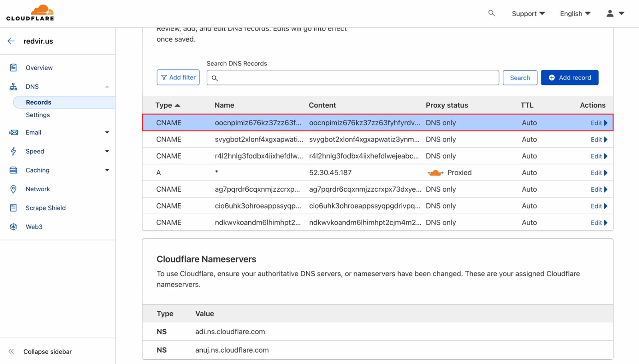Image resolution: width=639 pixels, height=364 pixels.
Task: Select the DNS Records tab
Action: [38, 102]
